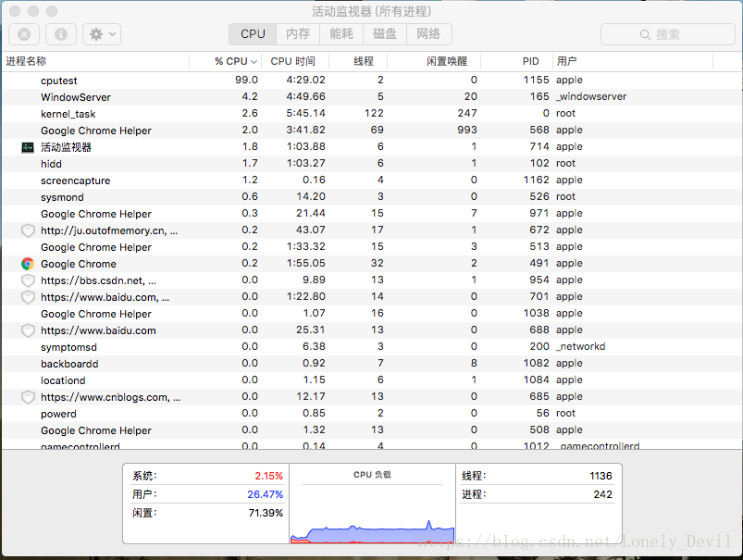Click the 用户 26.47% statistic

click(207, 494)
